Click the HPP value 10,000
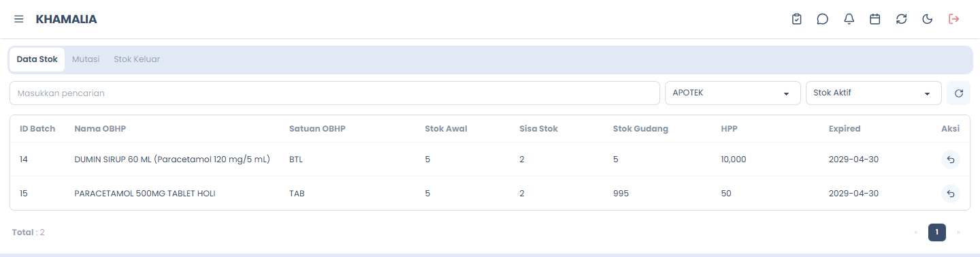The height and width of the screenshot is (257, 980). (734, 160)
